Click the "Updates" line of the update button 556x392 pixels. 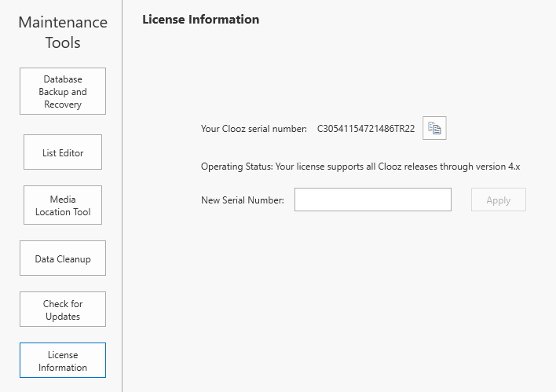(63, 317)
